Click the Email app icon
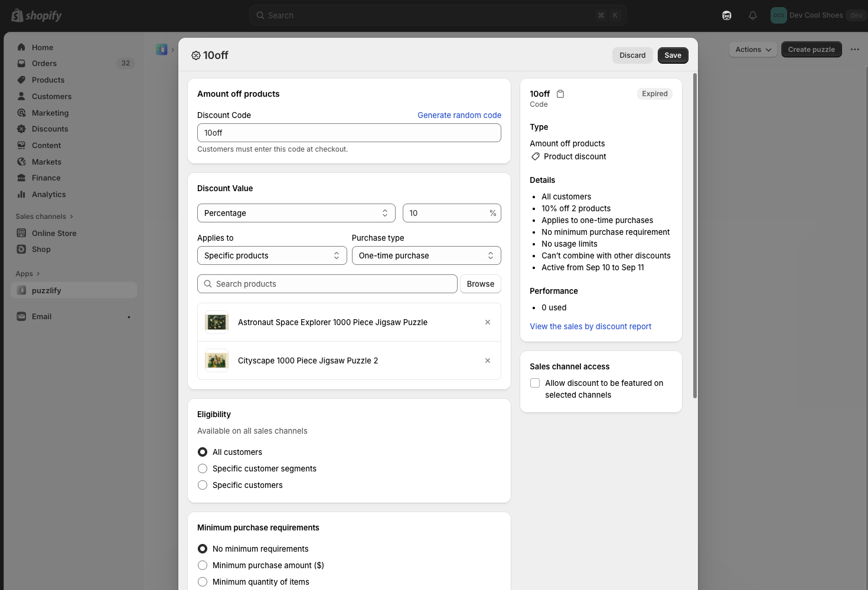This screenshot has height=590, width=868. (x=21, y=316)
